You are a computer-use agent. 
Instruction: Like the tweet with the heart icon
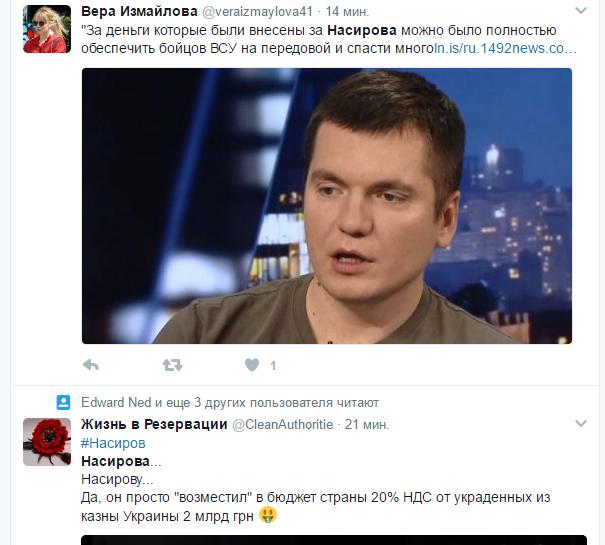pos(252,365)
